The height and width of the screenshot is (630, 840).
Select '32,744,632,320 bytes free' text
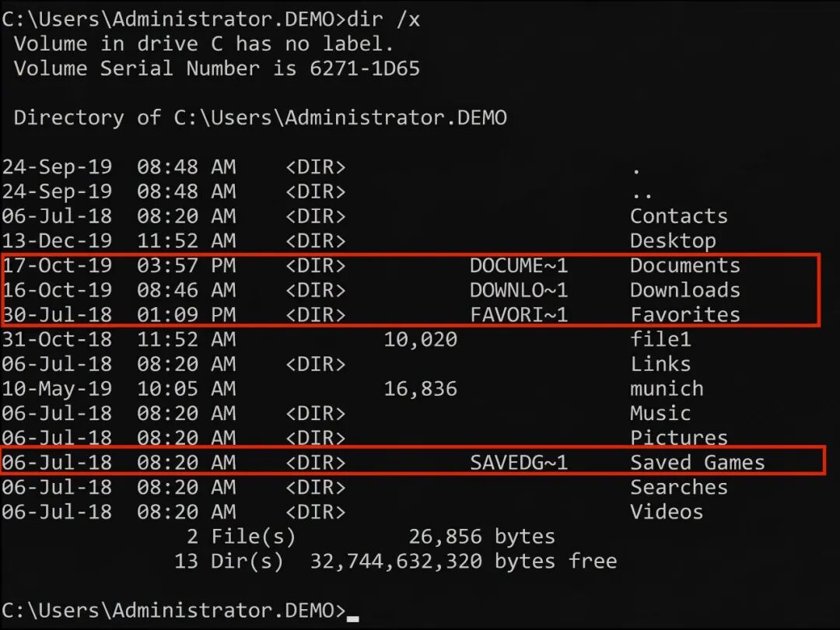click(x=464, y=562)
